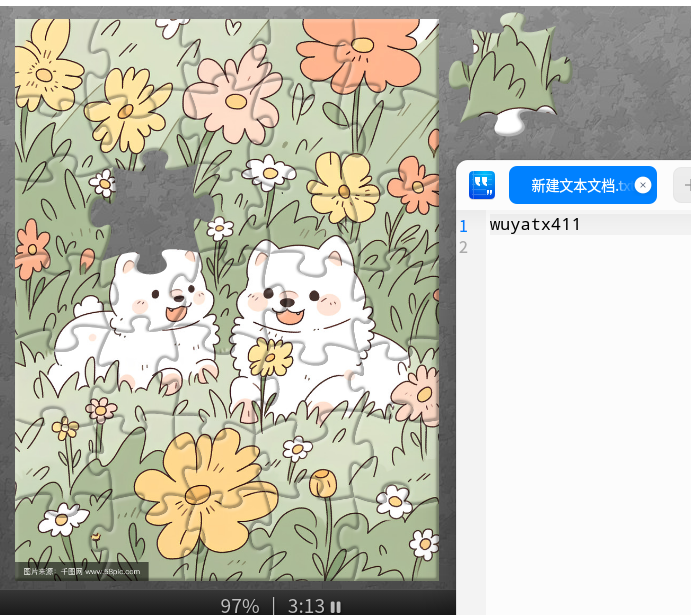Place cursor in text line wuyatx411
Image resolution: width=691 pixels, height=615 pixels.
535,225
